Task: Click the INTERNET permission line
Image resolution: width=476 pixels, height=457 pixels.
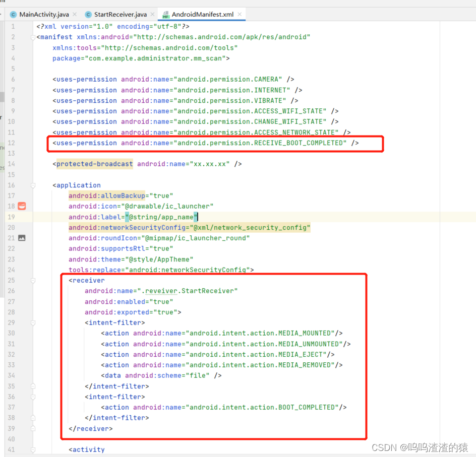Action: coord(177,90)
